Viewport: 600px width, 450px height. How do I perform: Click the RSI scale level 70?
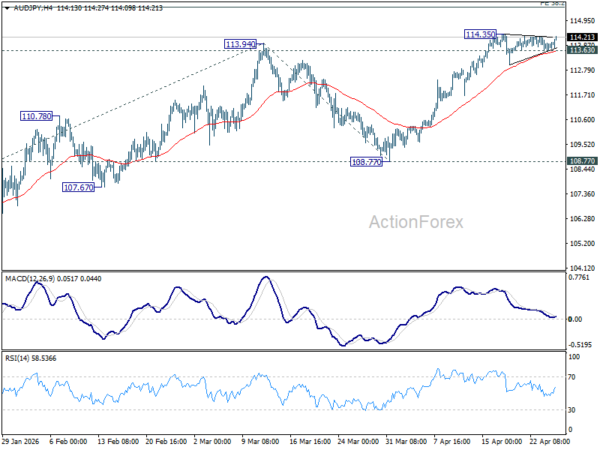click(572, 377)
